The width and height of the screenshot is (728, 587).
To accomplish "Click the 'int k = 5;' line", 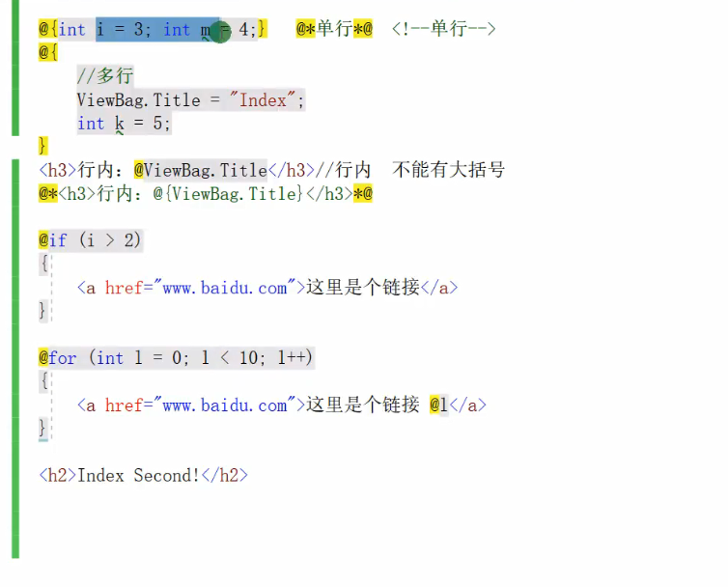I will pos(124,124).
